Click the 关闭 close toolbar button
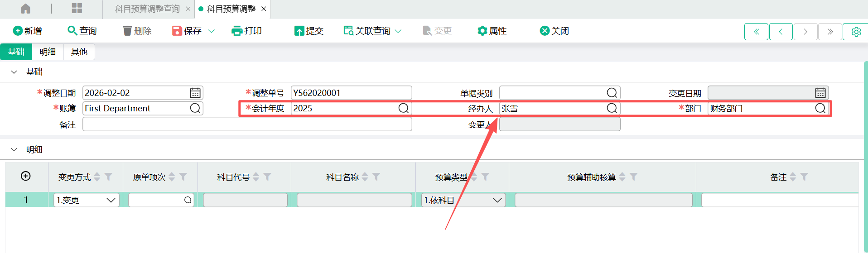 coord(554,31)
